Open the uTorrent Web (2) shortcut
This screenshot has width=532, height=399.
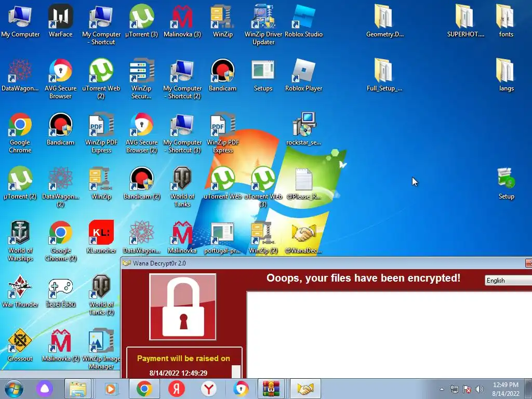101,79
